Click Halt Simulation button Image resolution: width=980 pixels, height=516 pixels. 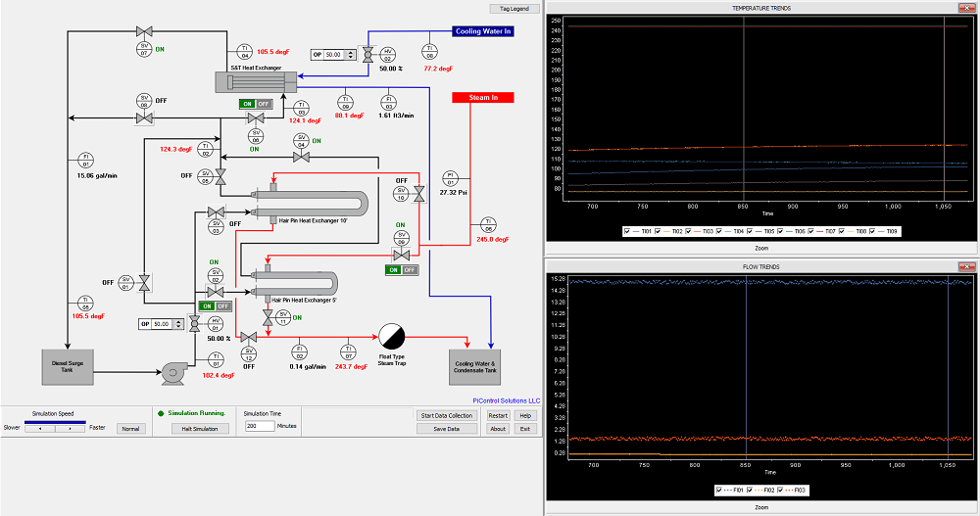[x=200, y=429]
